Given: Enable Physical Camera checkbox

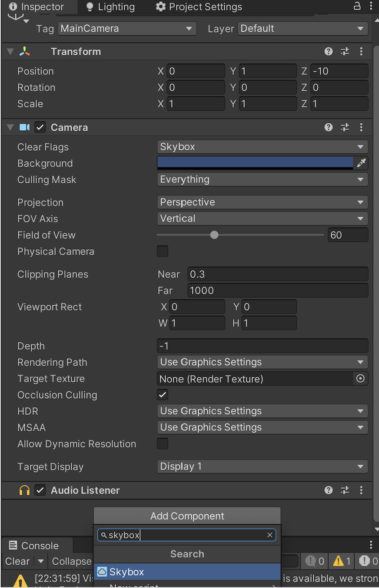Looking at the screenshot, I should [163, 251].
